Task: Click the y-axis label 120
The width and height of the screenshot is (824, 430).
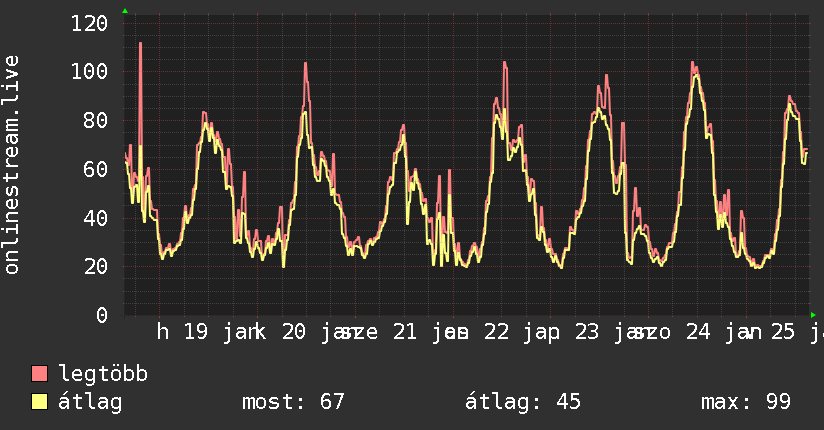Action: tap(90, 23)
